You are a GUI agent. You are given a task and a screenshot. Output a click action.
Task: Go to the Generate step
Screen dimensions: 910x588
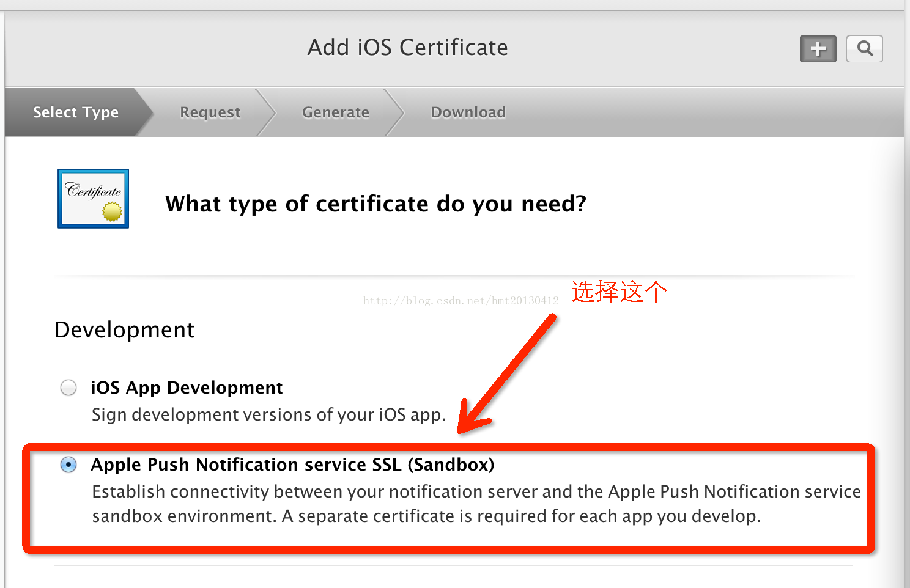tap(336, 112)
